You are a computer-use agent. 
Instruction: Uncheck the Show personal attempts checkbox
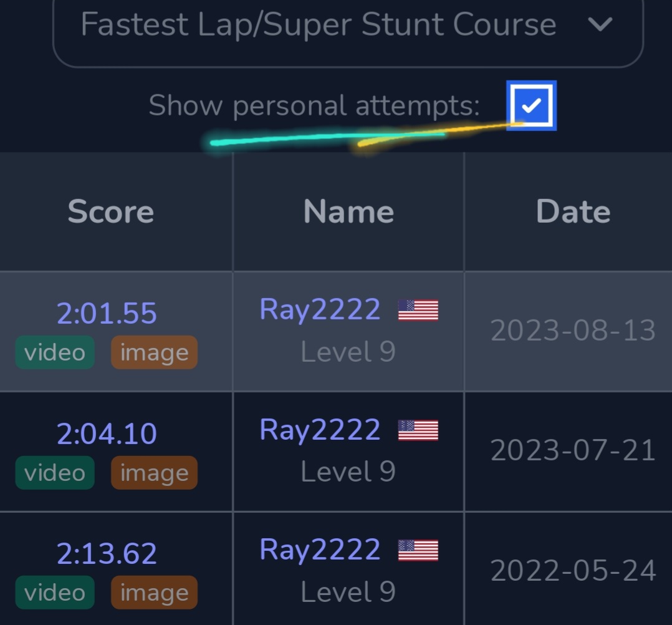coord(531,105)
